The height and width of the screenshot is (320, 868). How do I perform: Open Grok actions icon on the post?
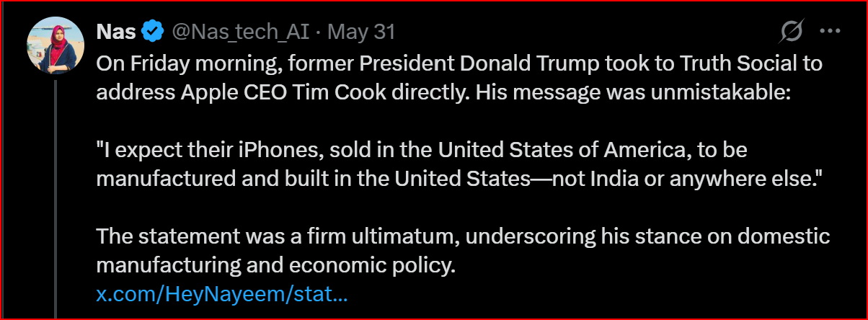point(792,32)
